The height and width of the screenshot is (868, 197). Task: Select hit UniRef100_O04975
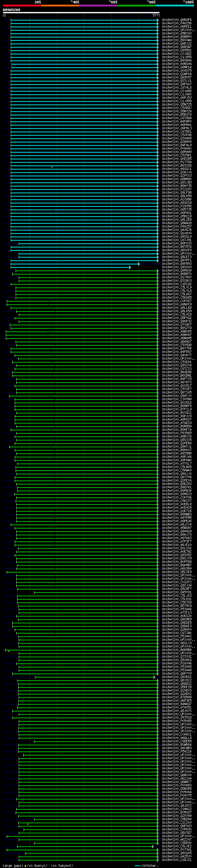point(177,71)
